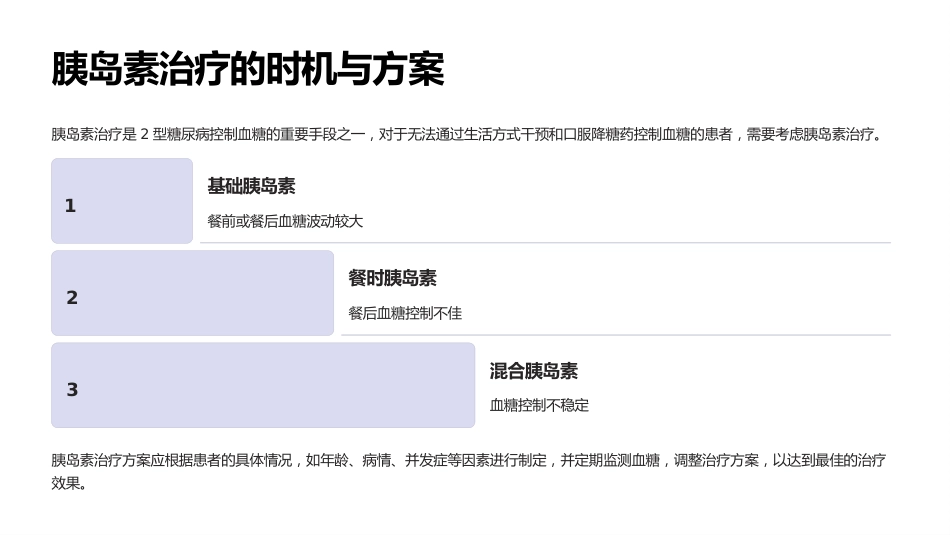
Task: Click the heading 基础胰岛素
Action: tap(251, 186)
